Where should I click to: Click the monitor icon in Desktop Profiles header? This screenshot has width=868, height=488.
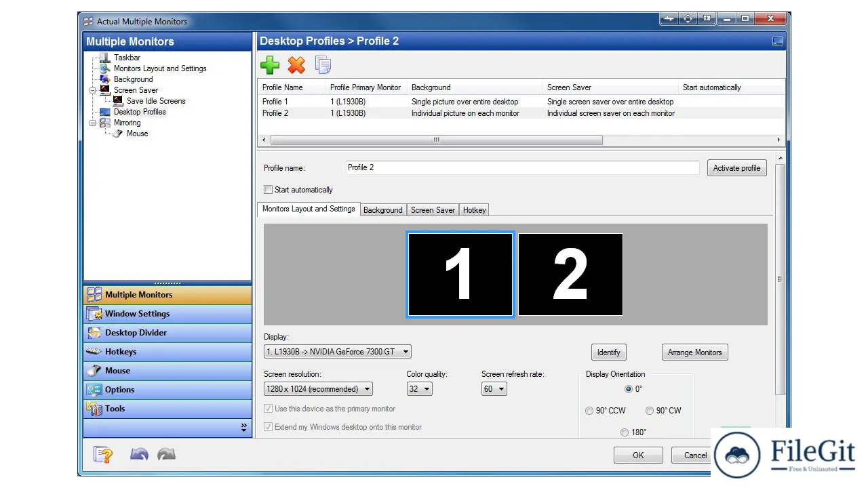pyautogui.click(x=777, y=41)
